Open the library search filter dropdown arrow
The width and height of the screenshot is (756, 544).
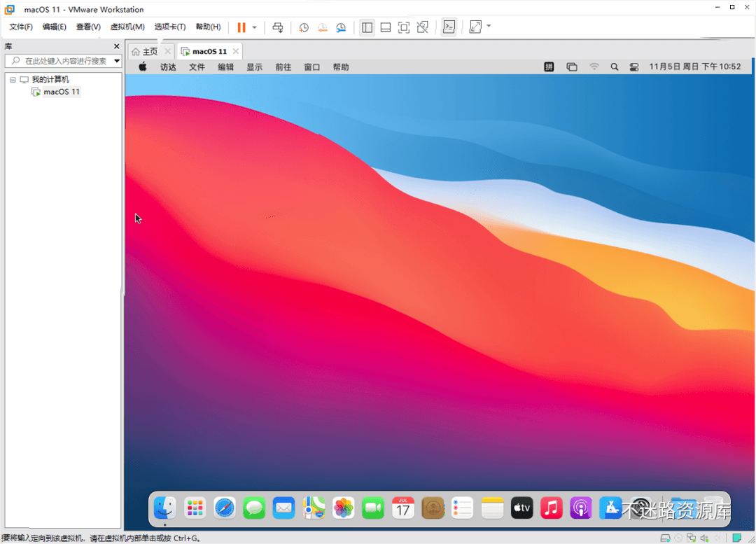click(117, 61)
